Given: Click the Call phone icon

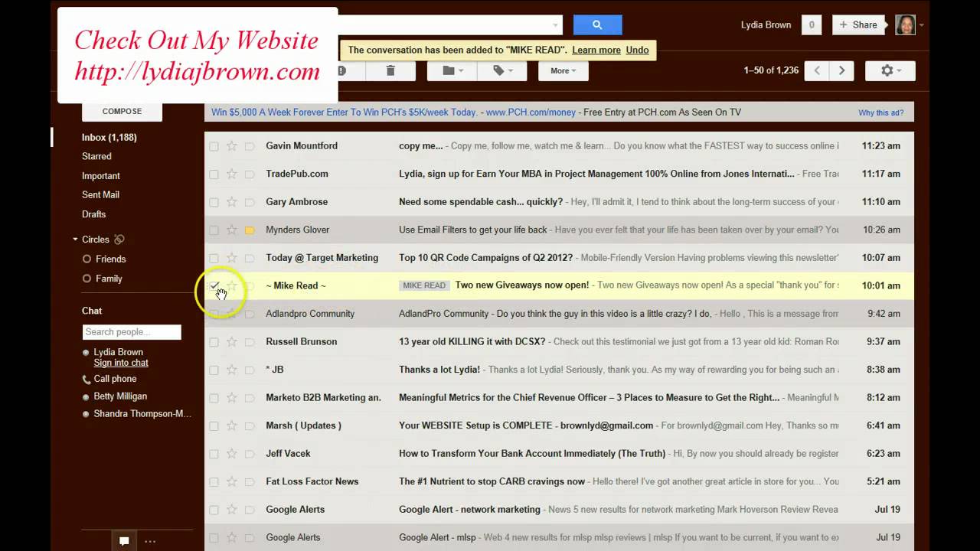Looking at the screenshot, I should coord(87,379).
